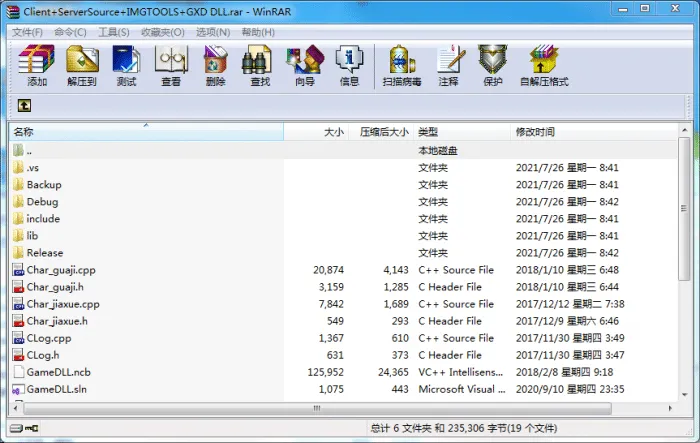Select the 解压到 (Extract To) icon
Screen dimensions: 700x443
82,65
